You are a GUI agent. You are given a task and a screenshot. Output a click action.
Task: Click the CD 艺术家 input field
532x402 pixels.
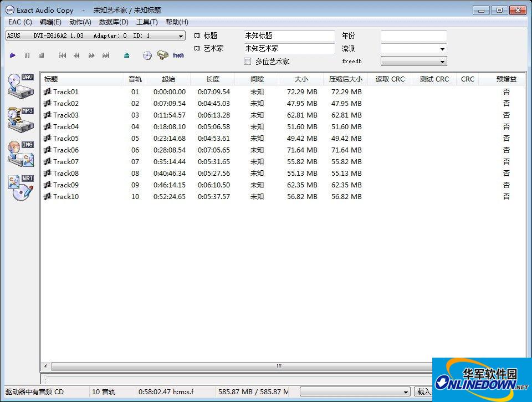tap(289, 49)
